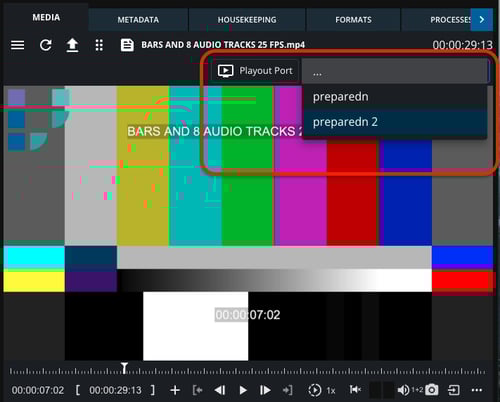The image size is (500, 402).
Task: Toggle the mute audio icon
Action: 355,389
